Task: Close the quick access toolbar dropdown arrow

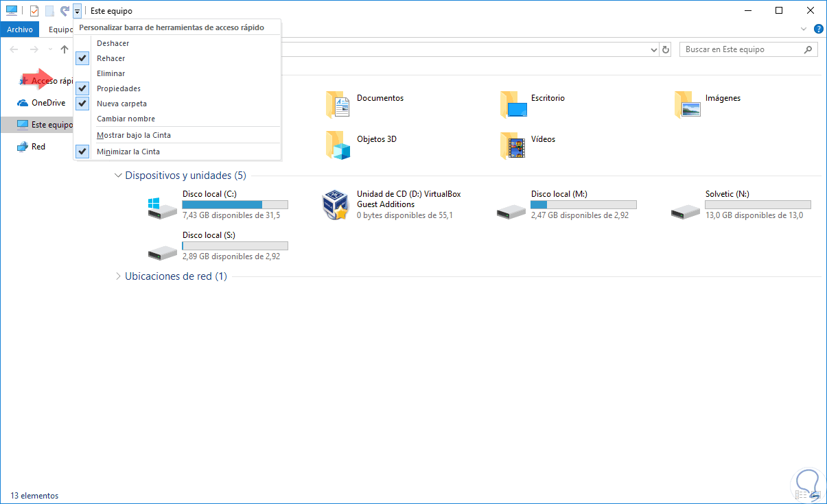Action: [77, 11]
